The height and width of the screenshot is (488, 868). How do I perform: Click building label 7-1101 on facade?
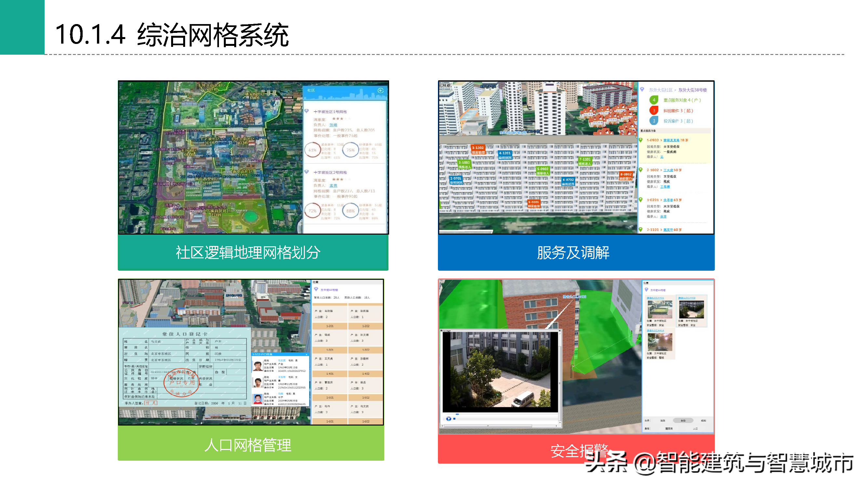coord(585,161)
